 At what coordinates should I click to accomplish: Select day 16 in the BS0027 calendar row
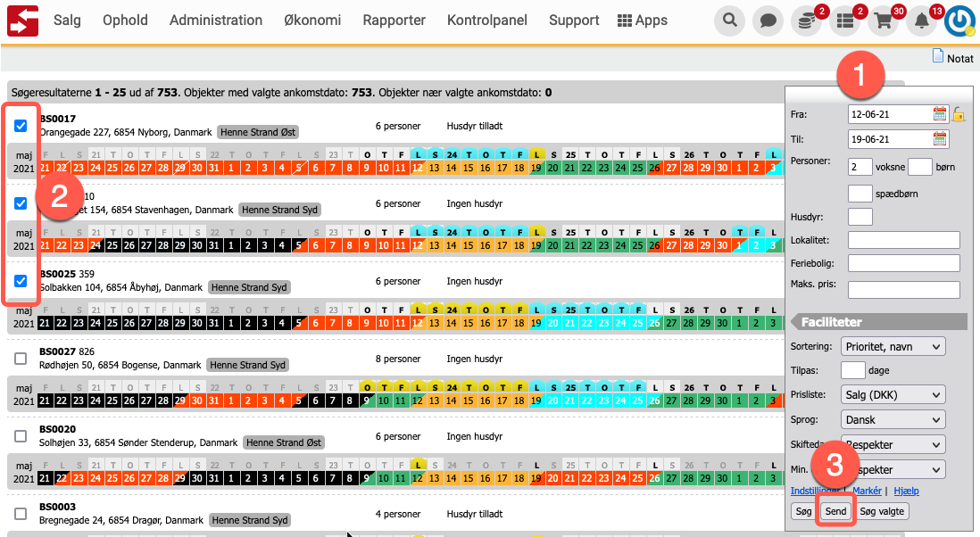point(486,401)
